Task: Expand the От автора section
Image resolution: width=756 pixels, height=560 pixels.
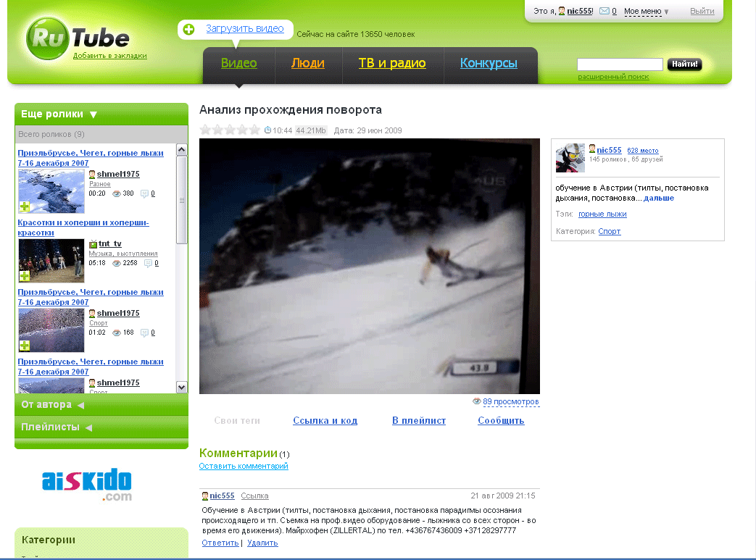Action: (x=53, y=405)
